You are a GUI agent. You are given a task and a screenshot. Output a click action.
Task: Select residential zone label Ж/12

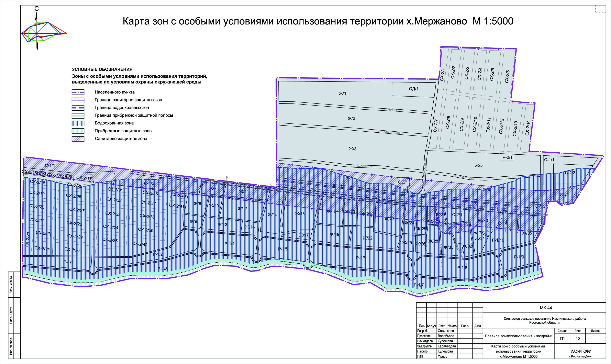(x=242, y=209)
